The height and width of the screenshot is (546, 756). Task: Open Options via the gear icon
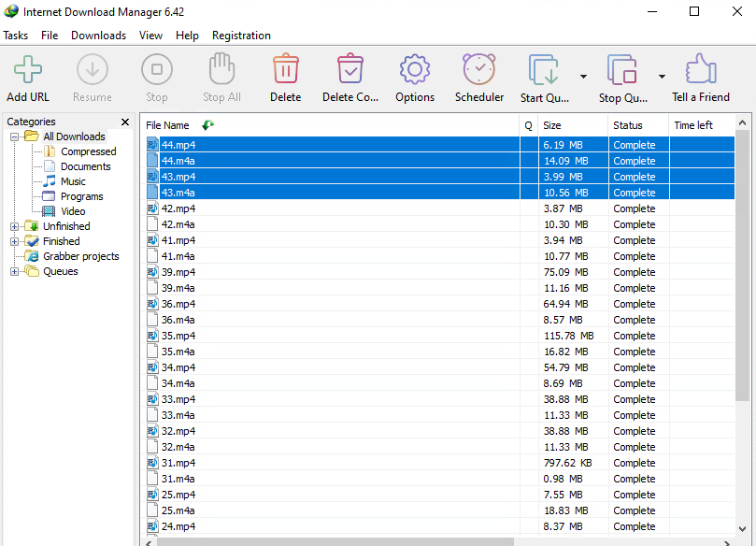[x=415, y=69]
